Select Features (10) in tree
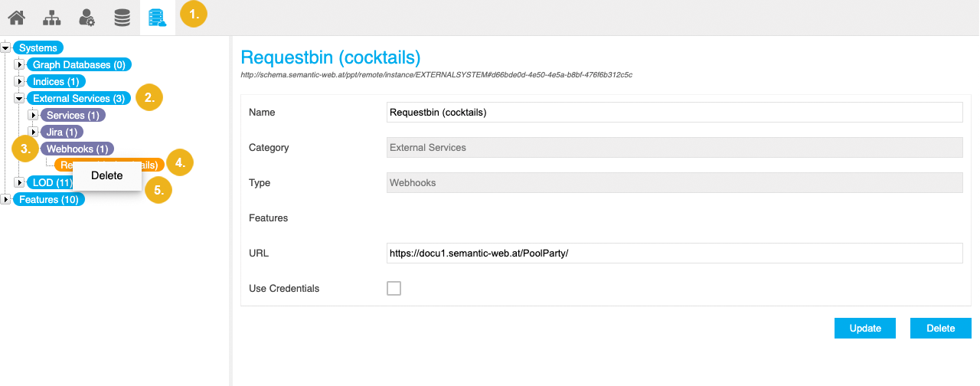 coord(50,199)
